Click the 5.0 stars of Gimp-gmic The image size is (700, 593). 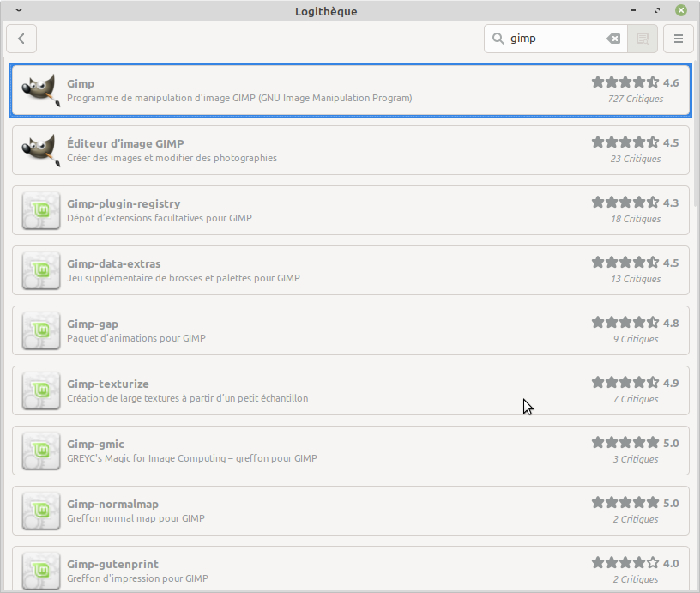625,443
